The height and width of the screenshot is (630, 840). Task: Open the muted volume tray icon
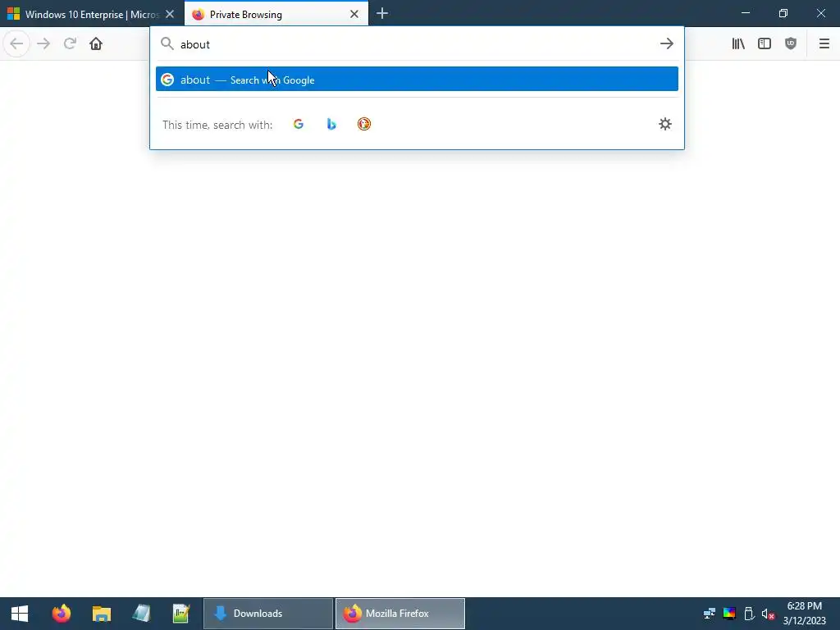click(768, 614)
